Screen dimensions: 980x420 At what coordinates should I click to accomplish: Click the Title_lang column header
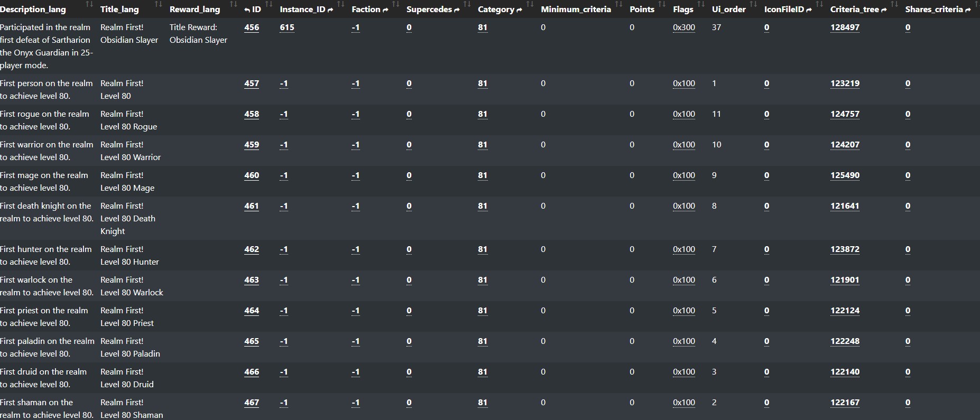coord(119,10)
